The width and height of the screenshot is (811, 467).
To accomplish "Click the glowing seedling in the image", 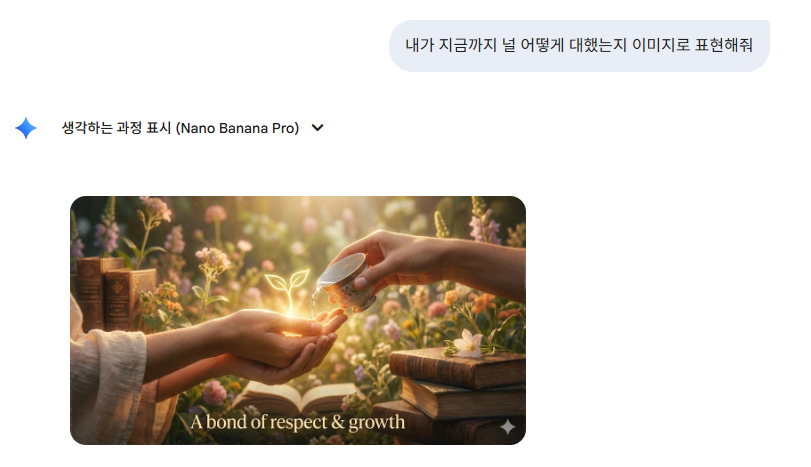I will [288, 291].
